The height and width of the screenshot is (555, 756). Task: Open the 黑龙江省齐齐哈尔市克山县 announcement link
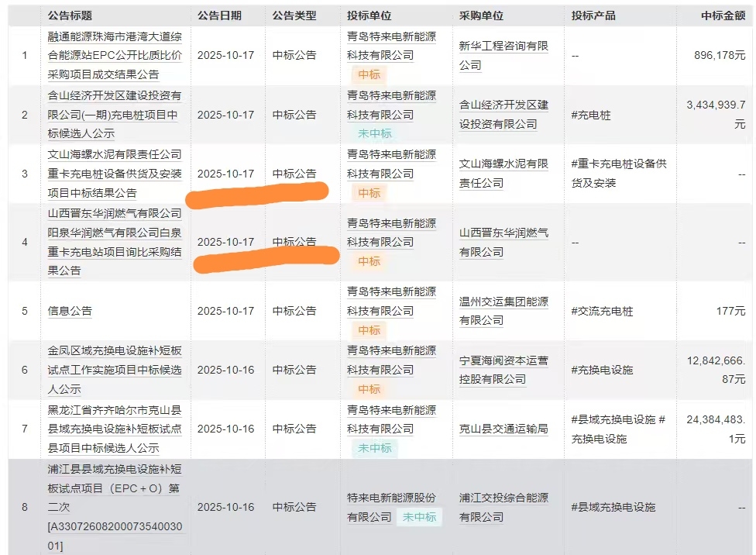click(x=115, y=429)
